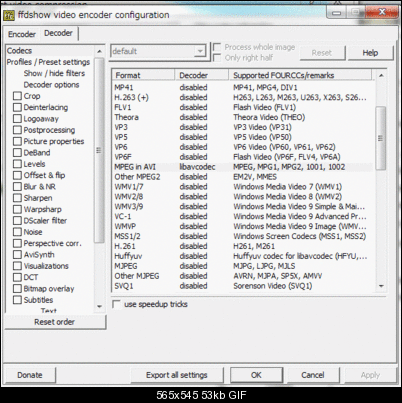Open Show / hide filters page

pyautogui.click(x=54, y=73)
